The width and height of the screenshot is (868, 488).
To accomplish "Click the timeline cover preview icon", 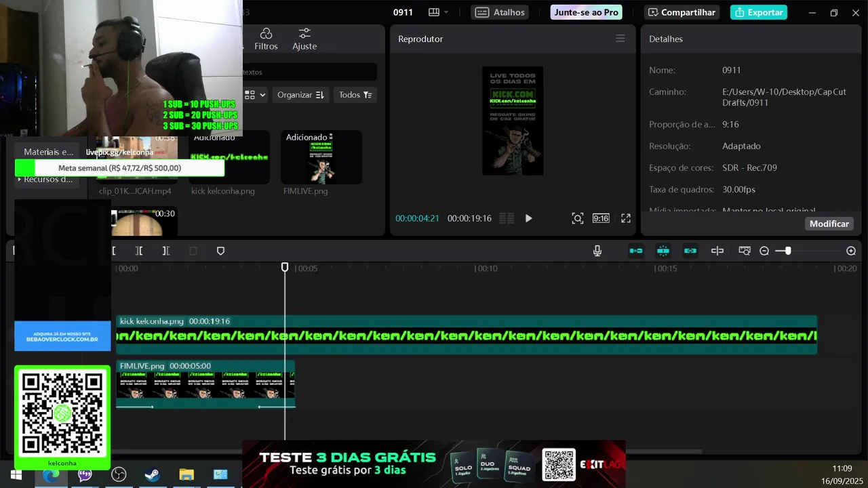I will point(745,251).
